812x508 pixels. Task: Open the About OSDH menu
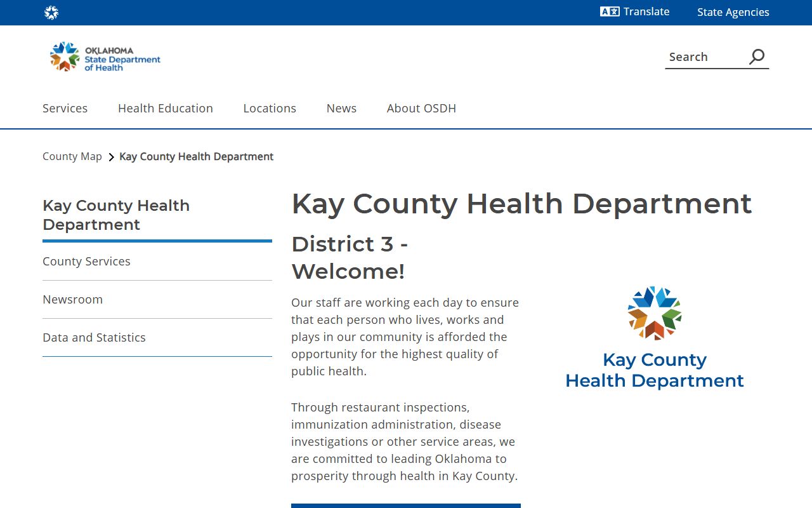[421, 108]
